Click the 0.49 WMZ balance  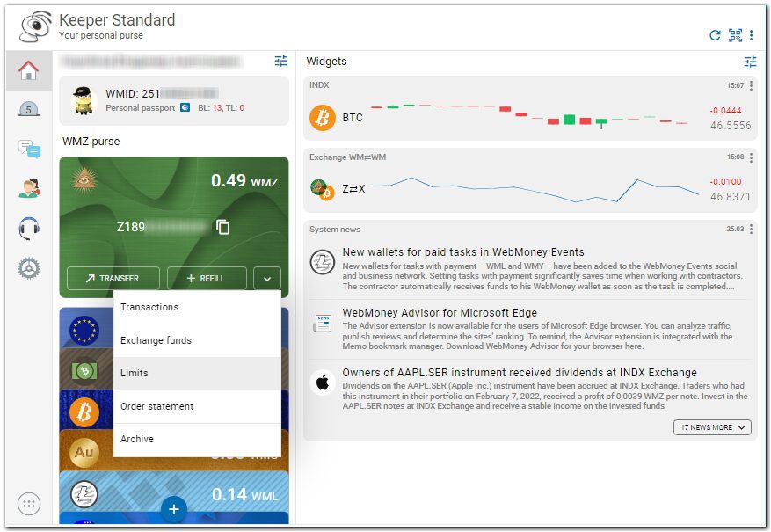244,180
